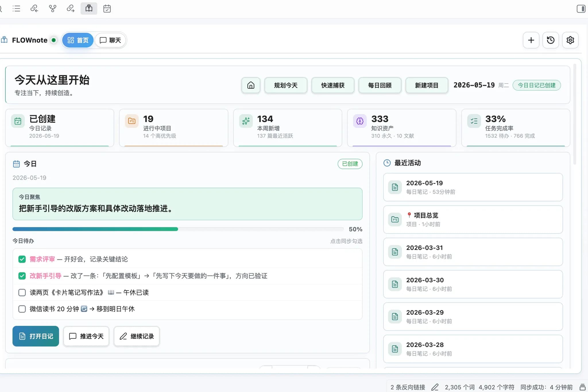Click the sparkle icon on 本周新增 card
The height and width of the screenshot is (392, 588).
[x=246, y=121]
